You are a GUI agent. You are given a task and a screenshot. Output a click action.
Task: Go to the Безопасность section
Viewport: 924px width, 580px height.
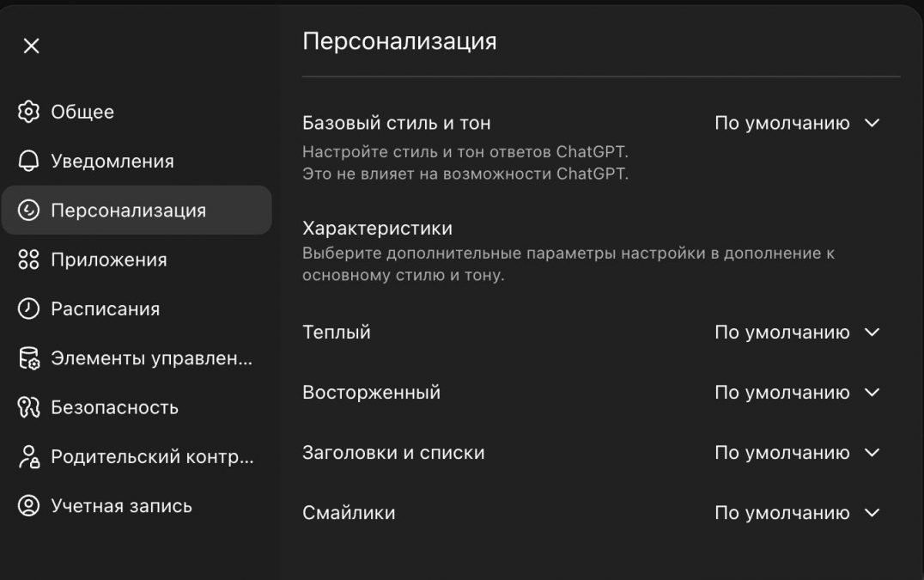click(114, 407)
